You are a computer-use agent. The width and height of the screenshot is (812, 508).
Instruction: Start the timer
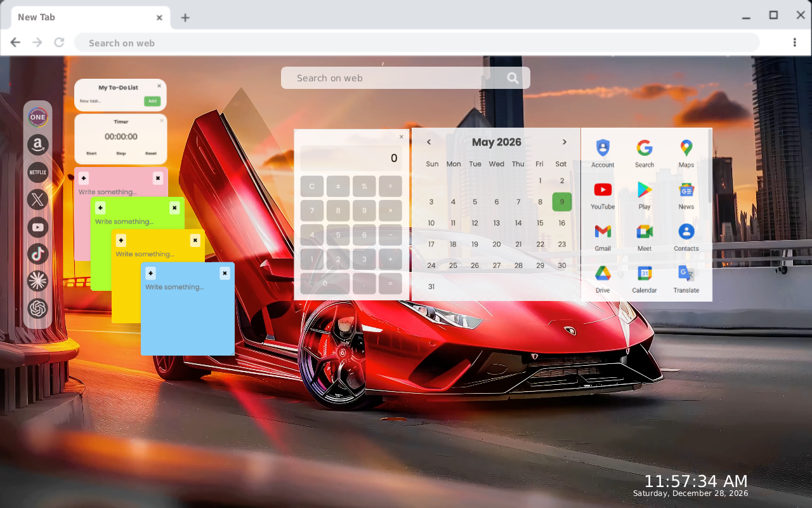coord(91,154)
